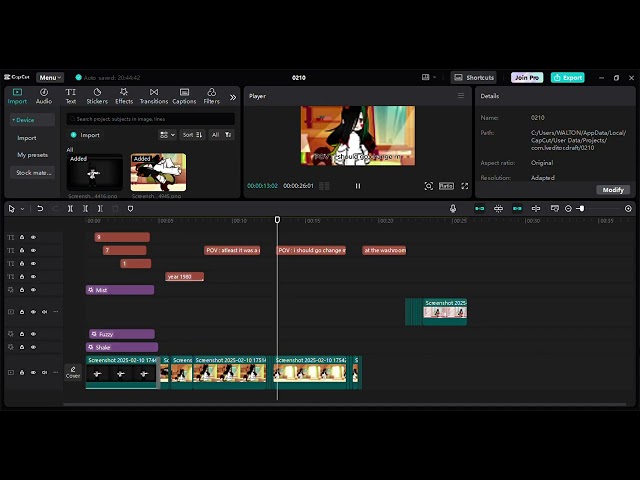Image resolution: width=640 pixels, height=480 pixels.
Task: Open the Shortcuts panel
Action: 473,78
